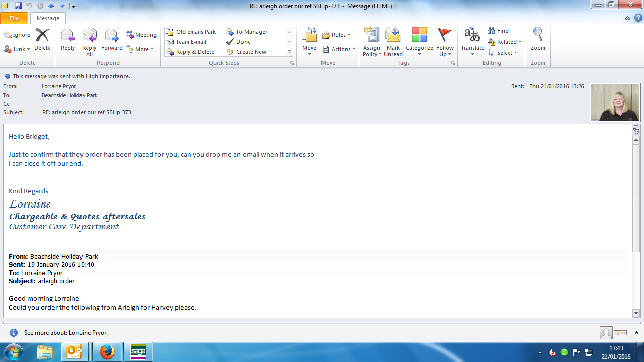Toggle the ruler icon above the scrollbar
The height and width of the screenshot is (362, 644).
[636, 130]
